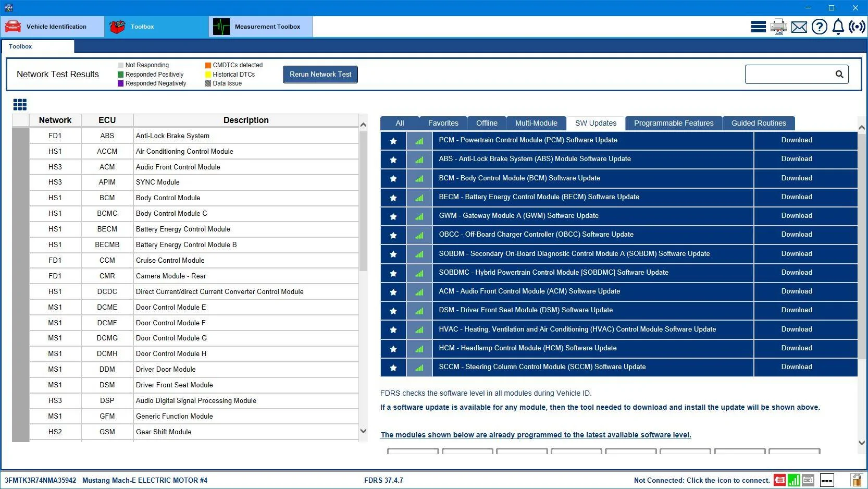Viewport: 868px width, 489px height.
Task: Click the open padlock icon in status bar
Action: [856, 480]
